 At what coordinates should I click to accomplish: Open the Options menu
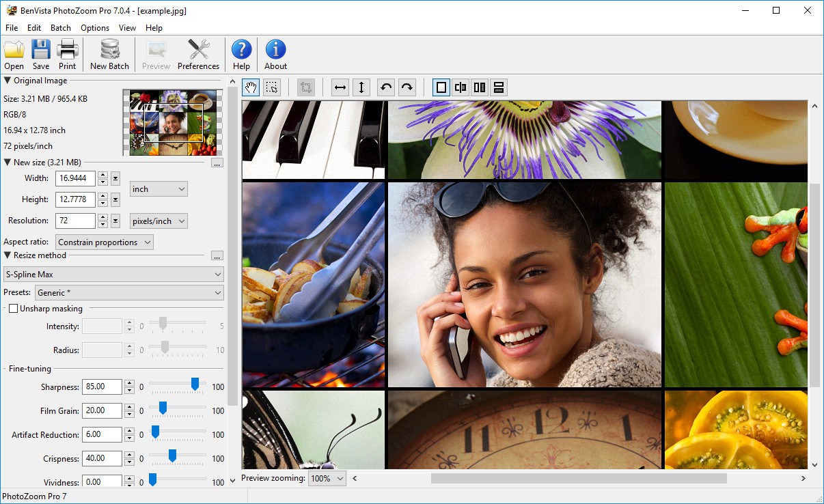[x=95, y=28]
